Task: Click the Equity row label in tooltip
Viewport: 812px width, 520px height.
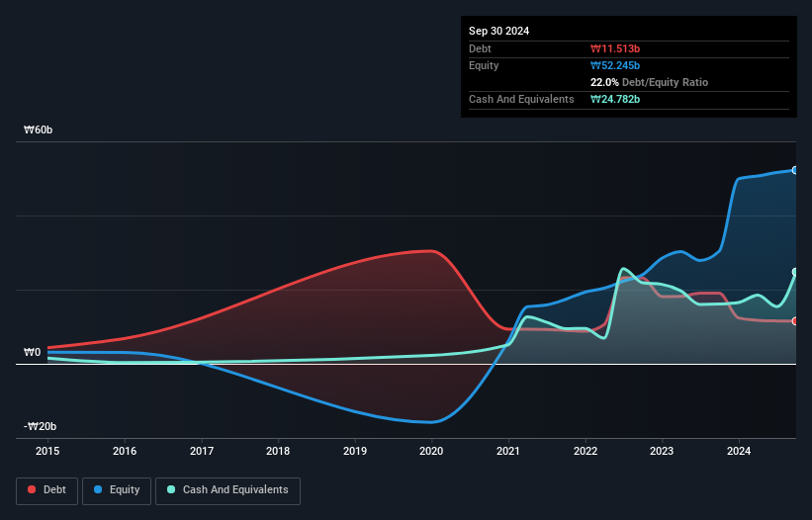Action: pyautogui.click(x=484, y=65)
